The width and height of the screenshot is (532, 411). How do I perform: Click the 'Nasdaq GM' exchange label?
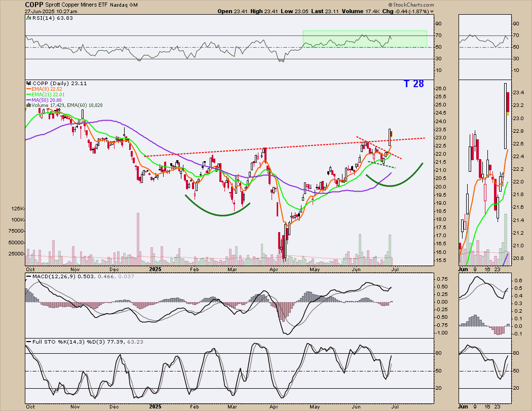[x=123, y=5]
